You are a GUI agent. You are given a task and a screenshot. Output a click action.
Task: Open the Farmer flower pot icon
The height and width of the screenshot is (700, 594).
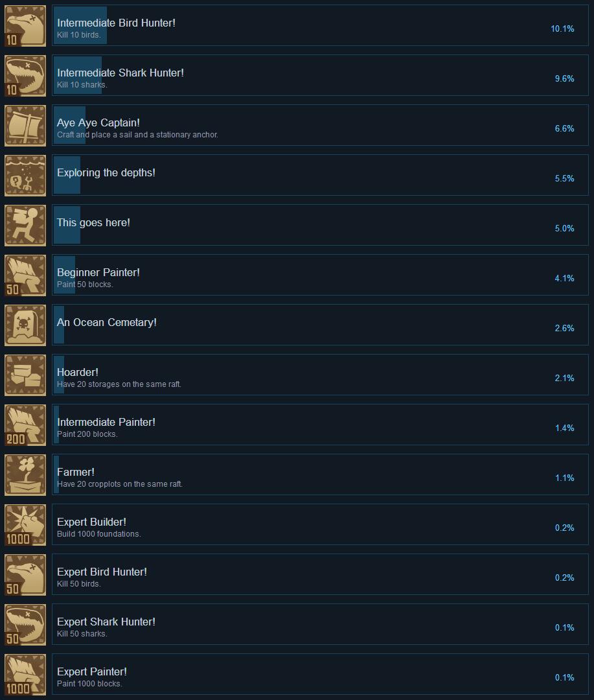click(25, 475)
